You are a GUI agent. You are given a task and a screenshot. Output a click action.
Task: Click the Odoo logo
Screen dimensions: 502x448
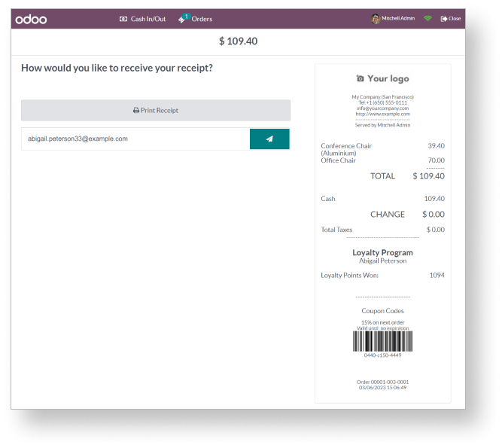pos(31,20)
